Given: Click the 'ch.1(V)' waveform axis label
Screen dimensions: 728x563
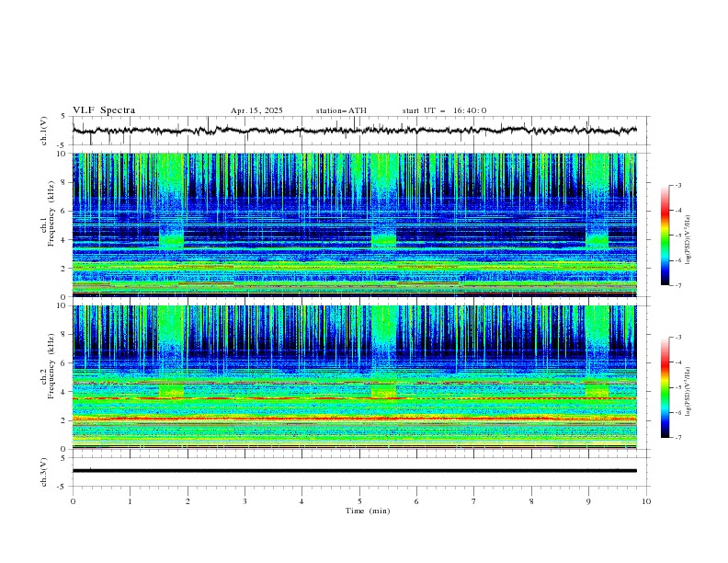Looking at the screenshot, I should pos(43,131).
